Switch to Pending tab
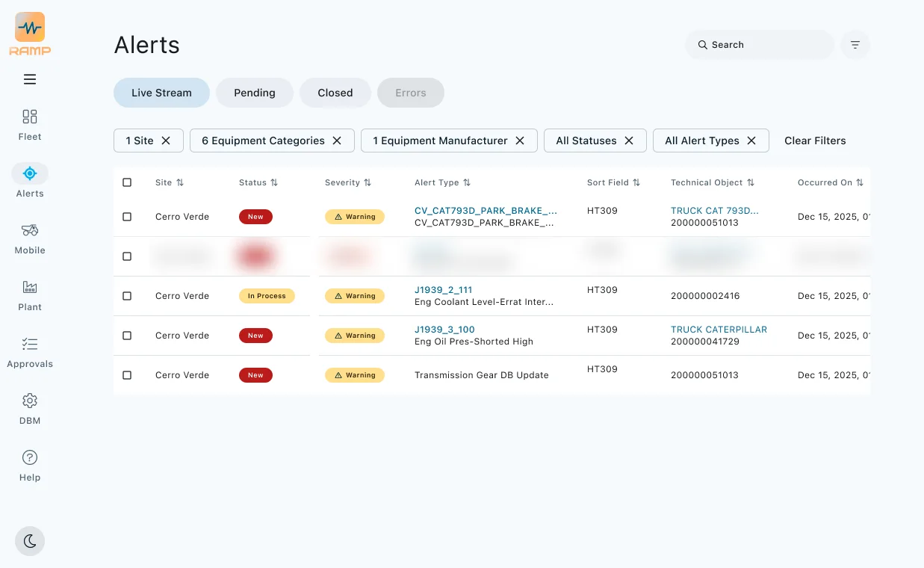 [x=255, y=93]
